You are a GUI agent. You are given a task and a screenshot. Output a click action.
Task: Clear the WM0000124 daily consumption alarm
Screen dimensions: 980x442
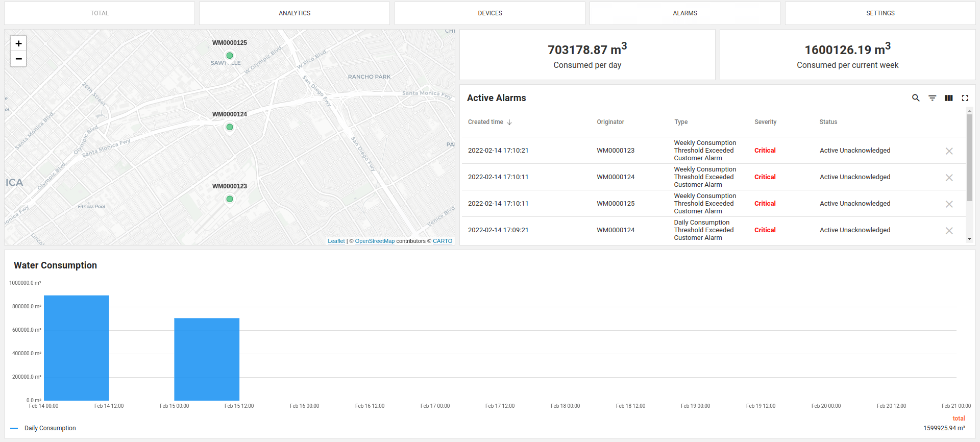pyautogui.click(x=949, y=231)
